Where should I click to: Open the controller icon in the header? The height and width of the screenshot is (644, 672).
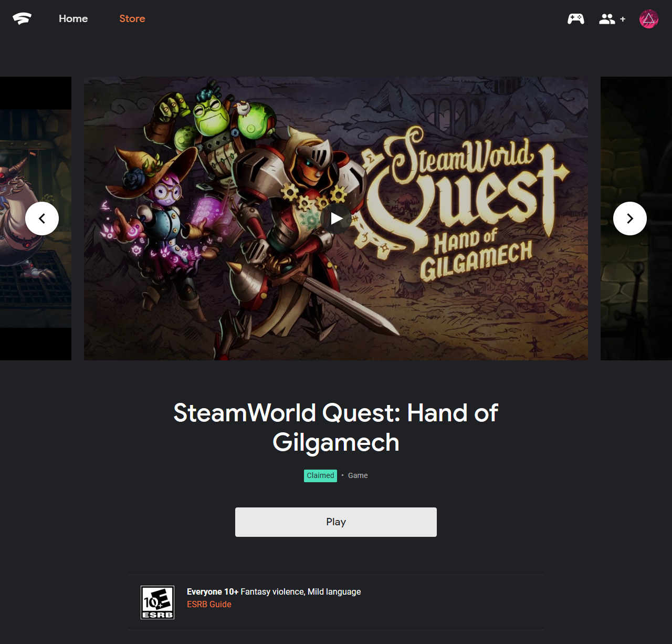(x=576, y=19)
